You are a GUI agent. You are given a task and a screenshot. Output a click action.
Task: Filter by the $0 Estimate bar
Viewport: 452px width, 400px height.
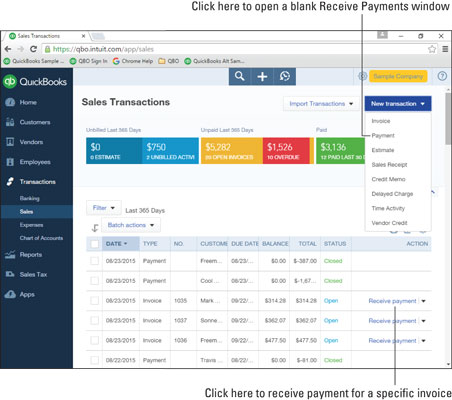click(114, 151)
